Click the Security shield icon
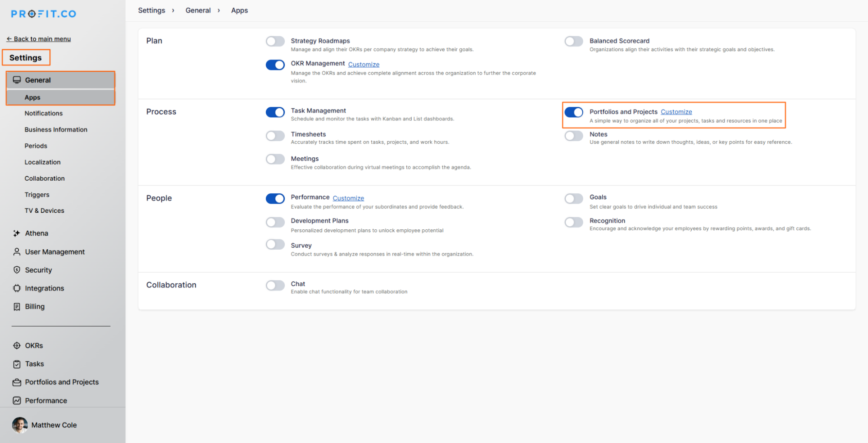The width and height of the screenshot is (868, 443). pyautogui.click(x=17, y=270)
